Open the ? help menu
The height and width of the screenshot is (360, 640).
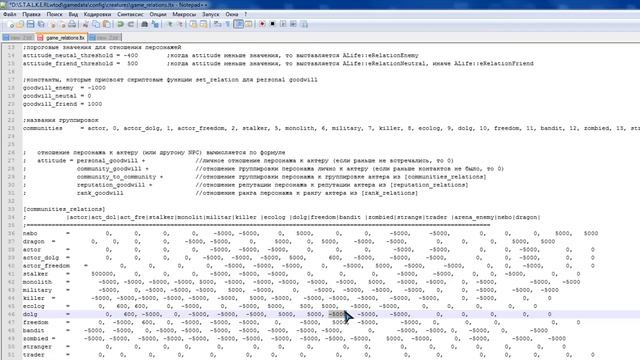click(x=246, y=14)
